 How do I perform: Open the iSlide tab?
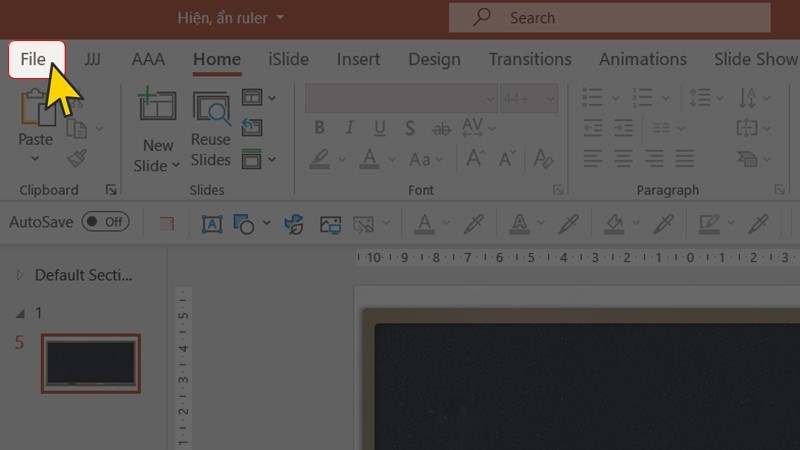coord(288,60)
